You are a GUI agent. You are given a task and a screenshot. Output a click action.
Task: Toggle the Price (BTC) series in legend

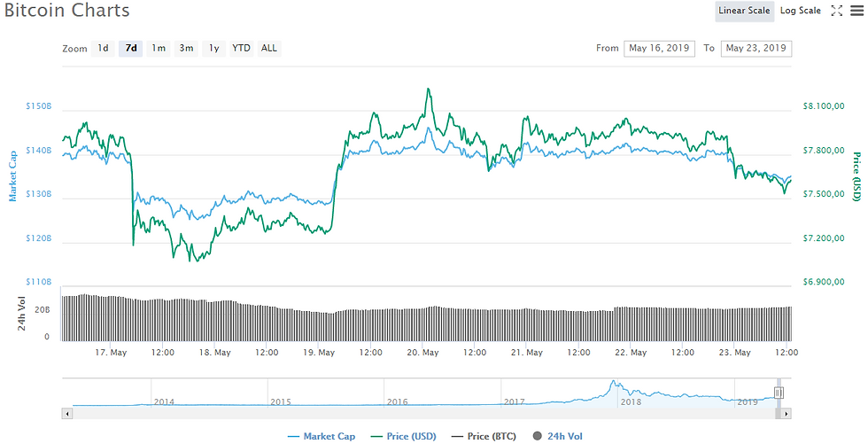(x=484, y=436)
